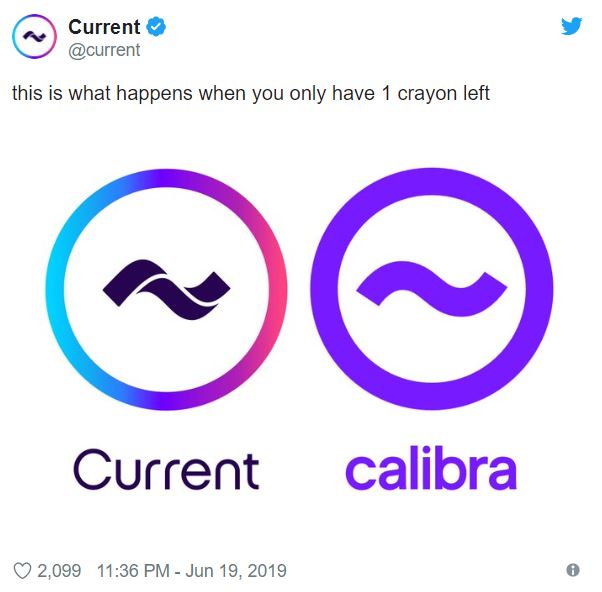Click the pink edge of Current's ring
The height and width of the screenshot is (592, 602).
pyautogui.click(x=278, y=290)
